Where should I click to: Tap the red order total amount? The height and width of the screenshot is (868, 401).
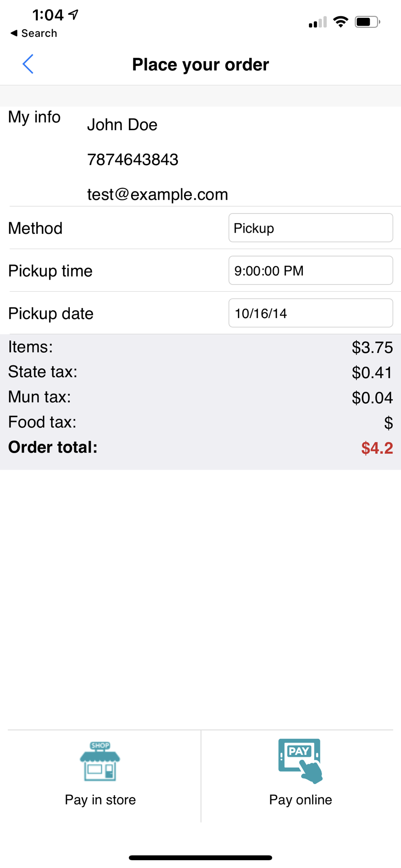point(377,448)
